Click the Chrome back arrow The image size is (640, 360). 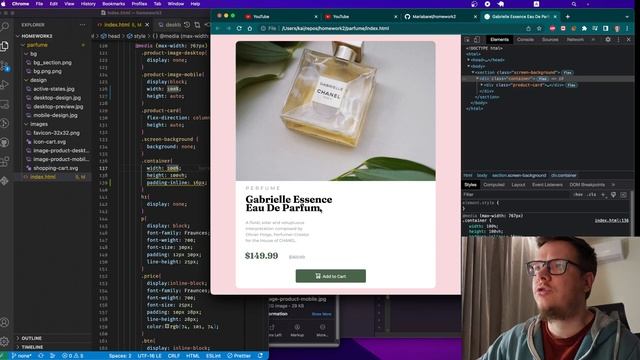218,29
